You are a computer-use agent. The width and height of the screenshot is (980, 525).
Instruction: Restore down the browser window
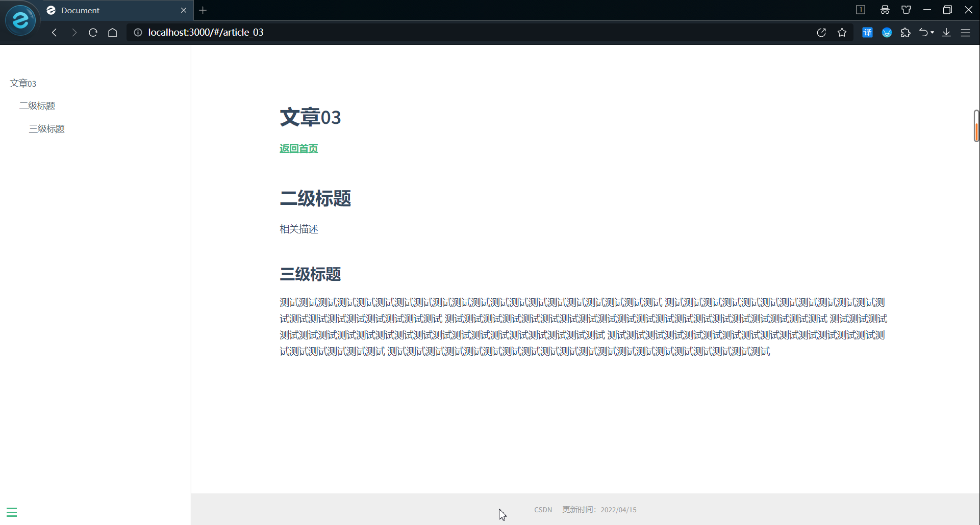point(948,10)
